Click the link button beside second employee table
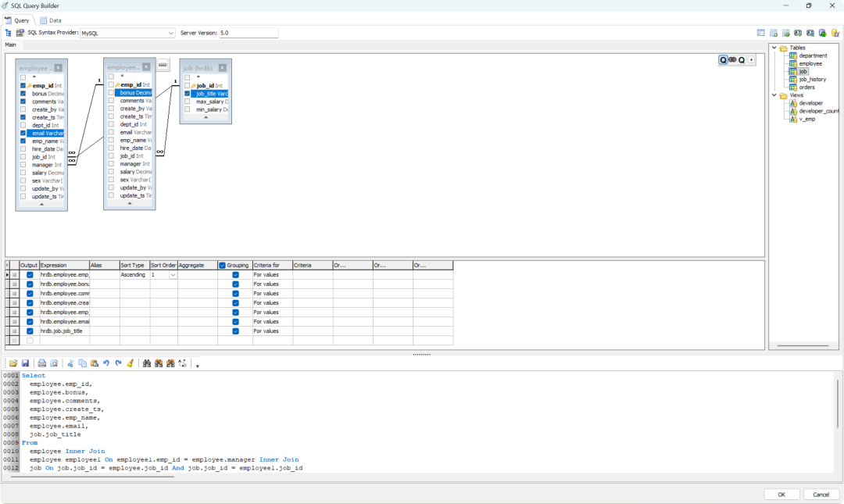 coord(163,65)
